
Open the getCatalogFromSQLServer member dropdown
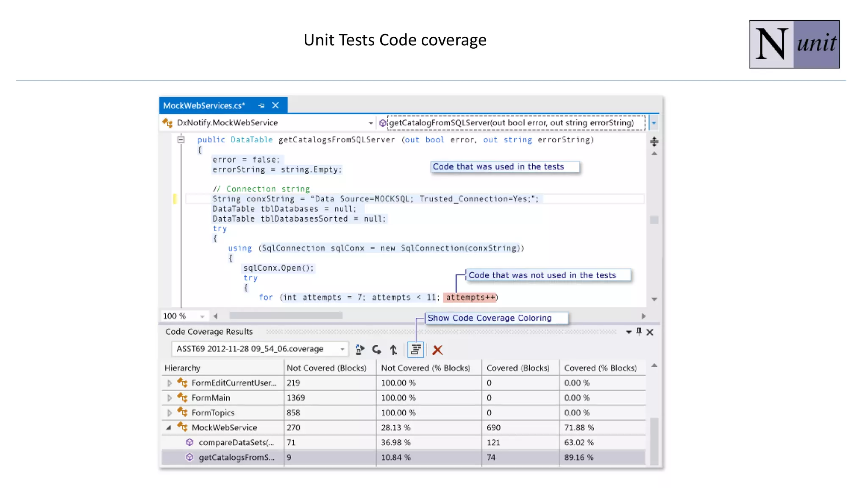pyautogui.click(x=654, y=123)
